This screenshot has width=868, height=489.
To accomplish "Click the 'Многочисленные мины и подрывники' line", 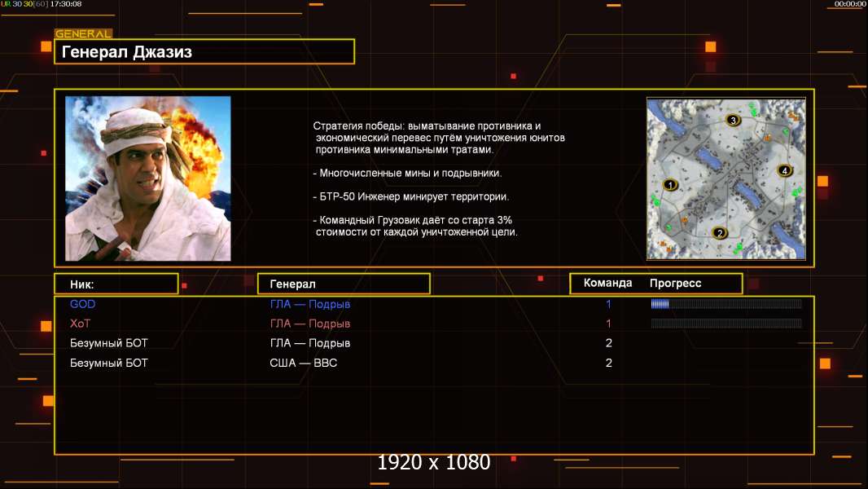I will pyautogui.click(x=407, y=174).
